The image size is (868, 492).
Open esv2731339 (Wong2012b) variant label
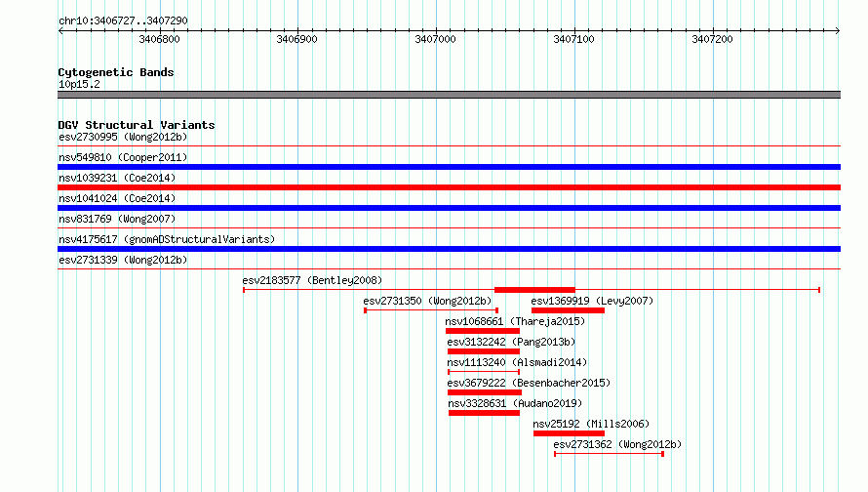tap(123, 260)
